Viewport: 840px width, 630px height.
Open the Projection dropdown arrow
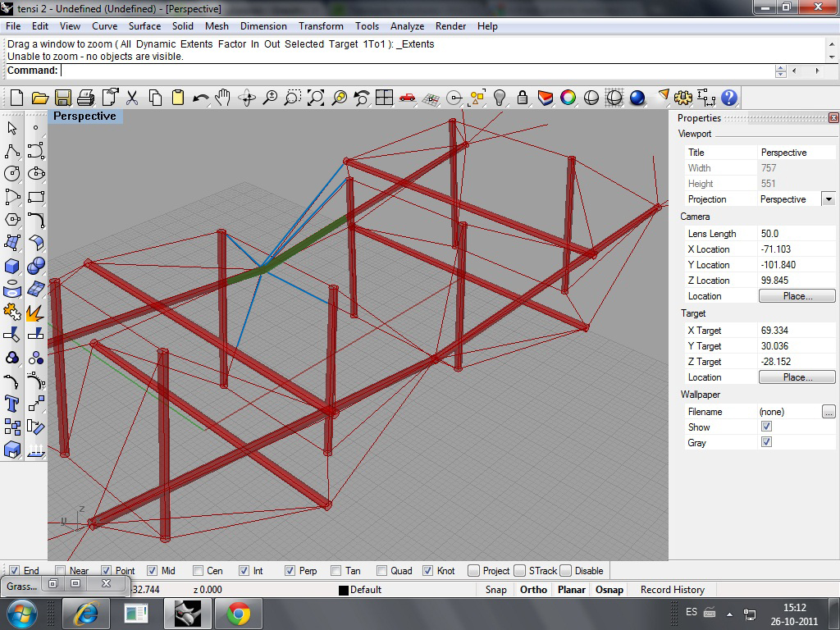point(828,199)
